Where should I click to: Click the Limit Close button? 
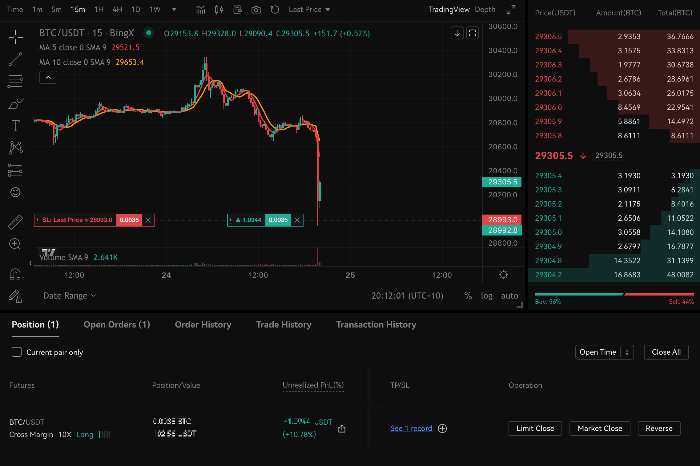(535, 429)
